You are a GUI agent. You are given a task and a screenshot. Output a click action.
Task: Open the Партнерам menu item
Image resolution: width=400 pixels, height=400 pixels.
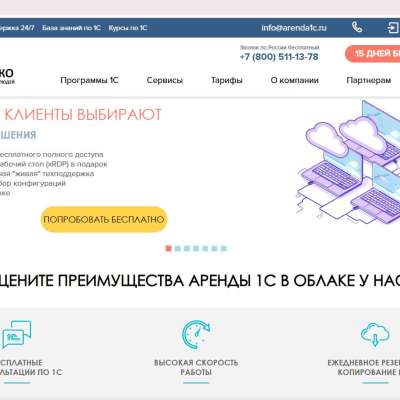pos(369,80)
